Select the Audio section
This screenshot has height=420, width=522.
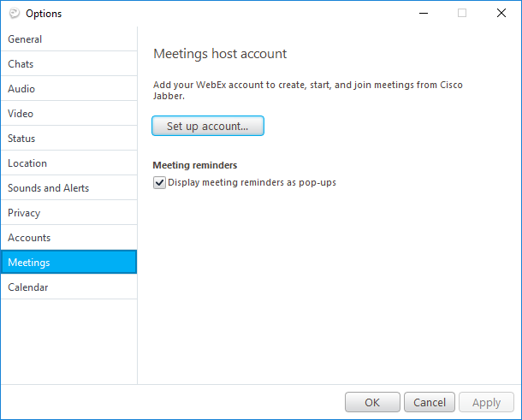pos(69,88)
